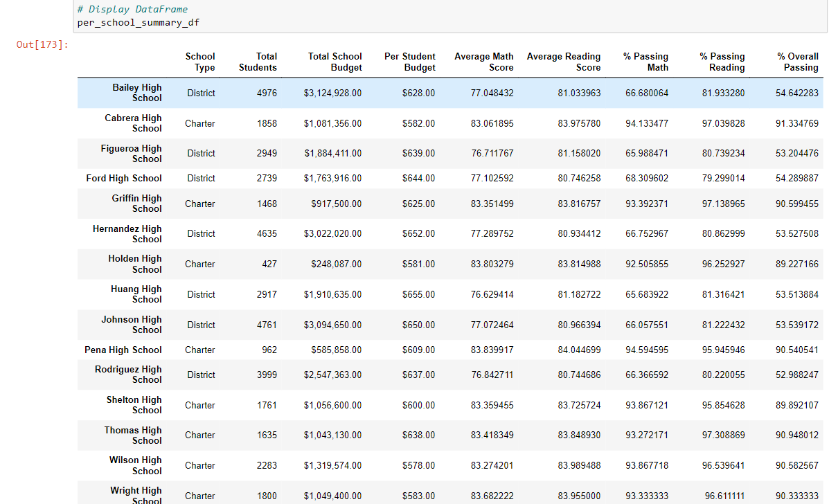Image resolution: width=829 pixels, height=504 pixels.
Task: Select the Griffin High School row label
Action: [136, 204]
